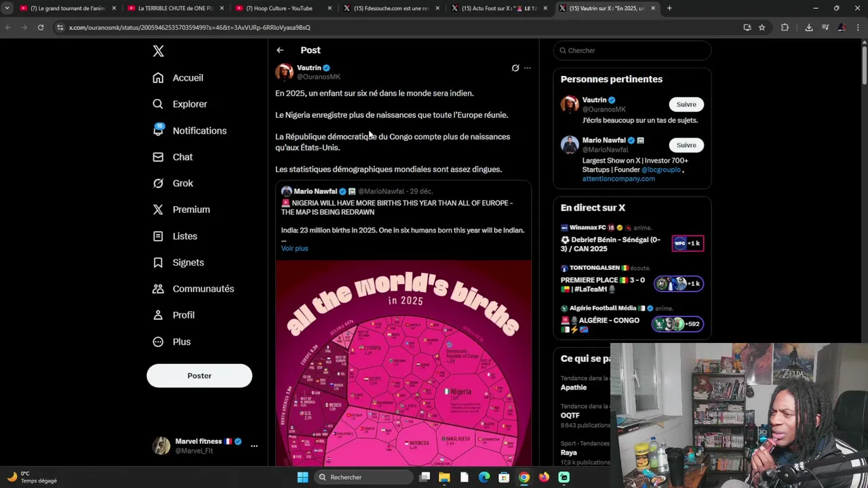This screenshot has width=868, height=488.
Task: Open Microsoft Store from taskbar
Action: [x=504, y=477]
